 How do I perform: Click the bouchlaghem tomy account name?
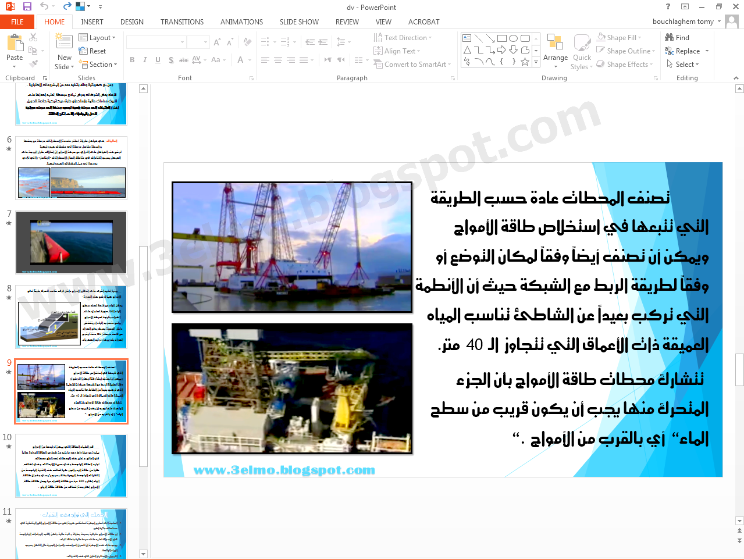[x=683, y=22]
